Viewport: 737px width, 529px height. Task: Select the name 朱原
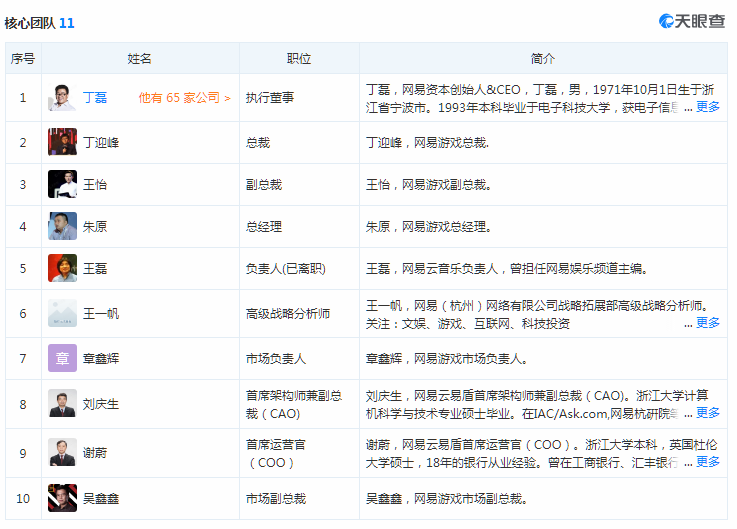pos(95,227)
